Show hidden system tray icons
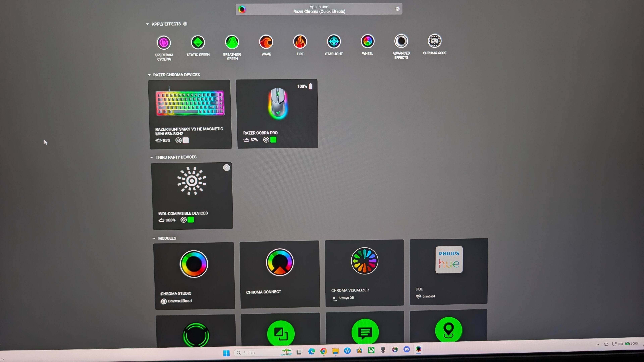 pyautogui.click(x=598, y=345)
